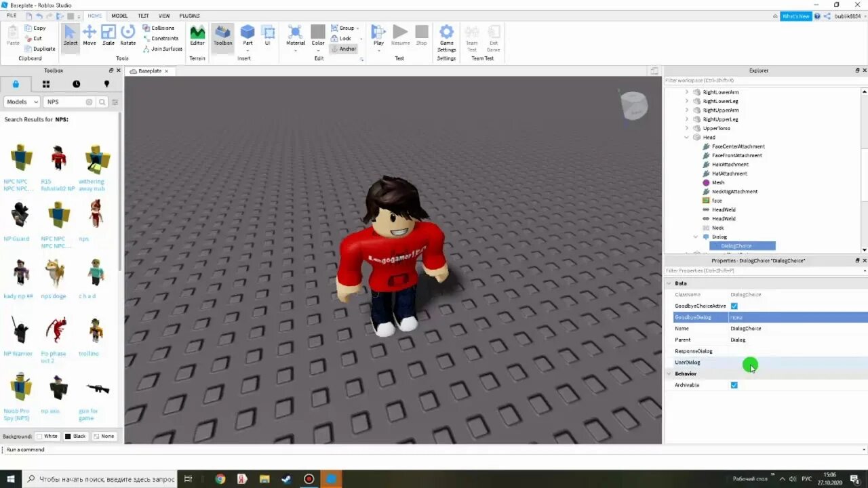Image resolution: width=868 pixels, height=488 pixels.
Task: Open the Color picker in ribbon
Action: (x=318, y=37)
